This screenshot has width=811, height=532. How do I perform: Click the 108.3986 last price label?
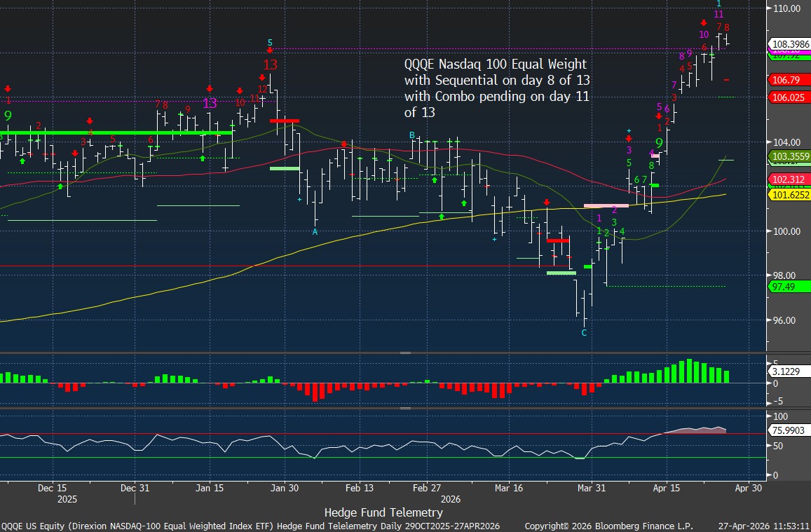point(789,44)
